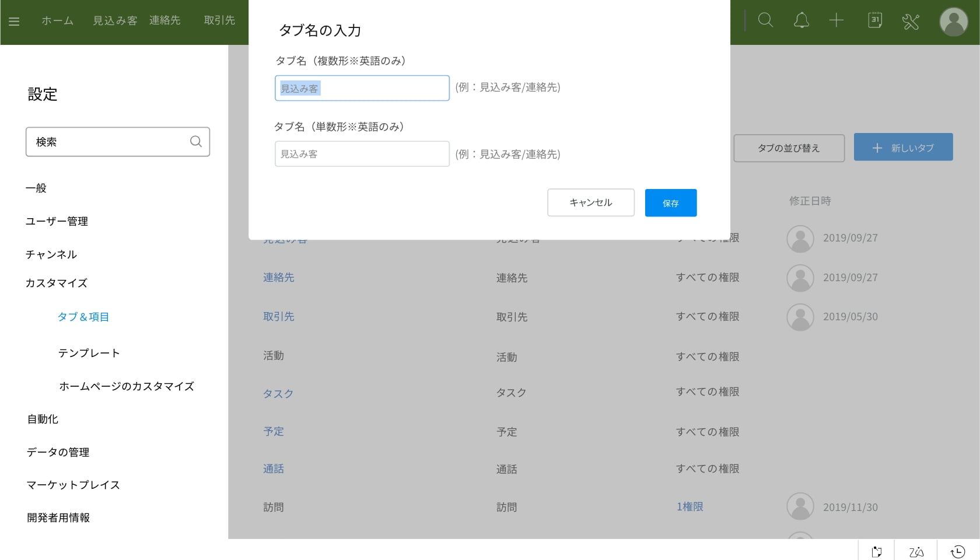Click the plus icon in the top bar

[x=836, y=20]
